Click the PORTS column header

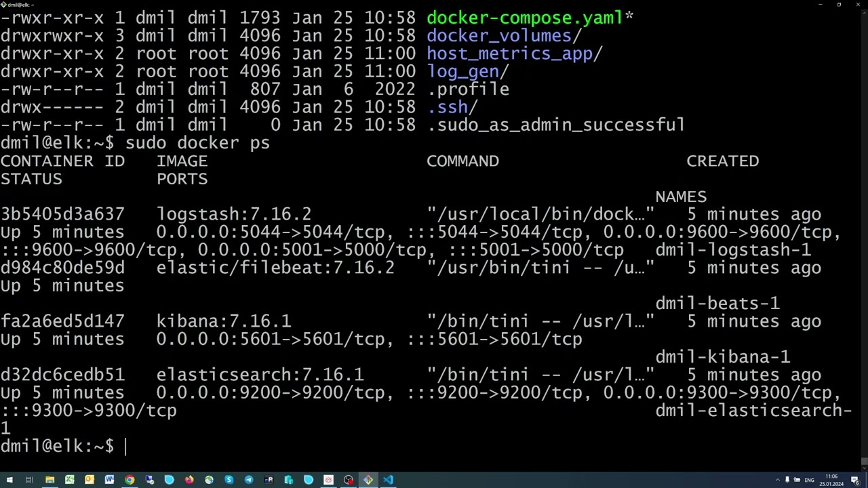[x=182, y=179]
